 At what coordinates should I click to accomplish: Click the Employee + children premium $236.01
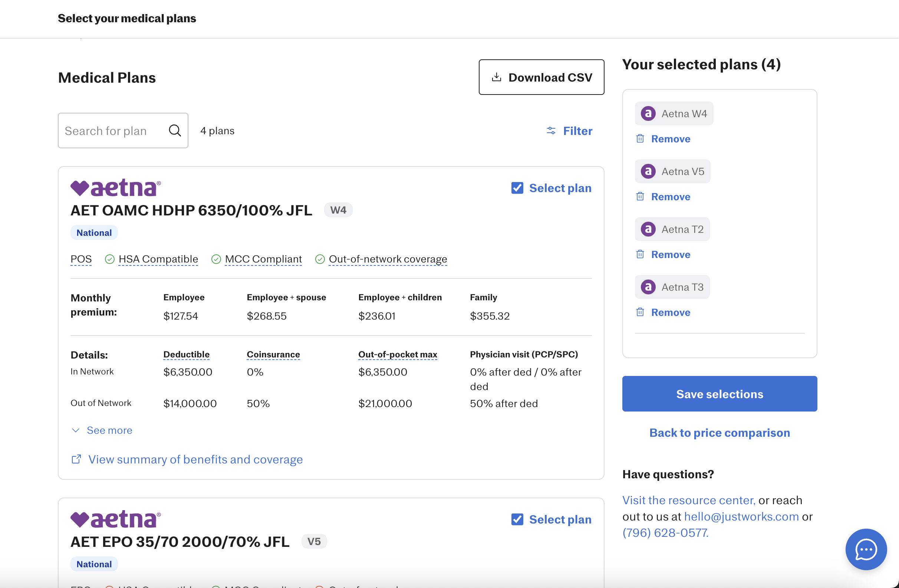pos(376,316)
